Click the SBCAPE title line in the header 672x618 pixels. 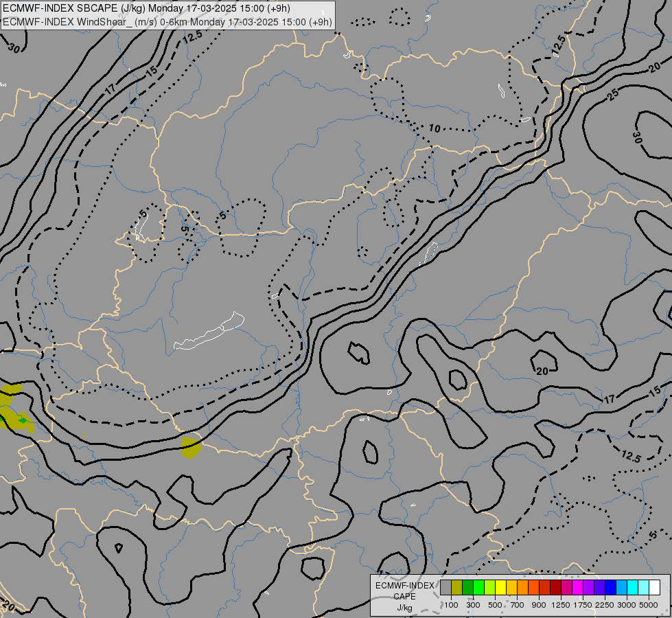[x=147, y=8]
